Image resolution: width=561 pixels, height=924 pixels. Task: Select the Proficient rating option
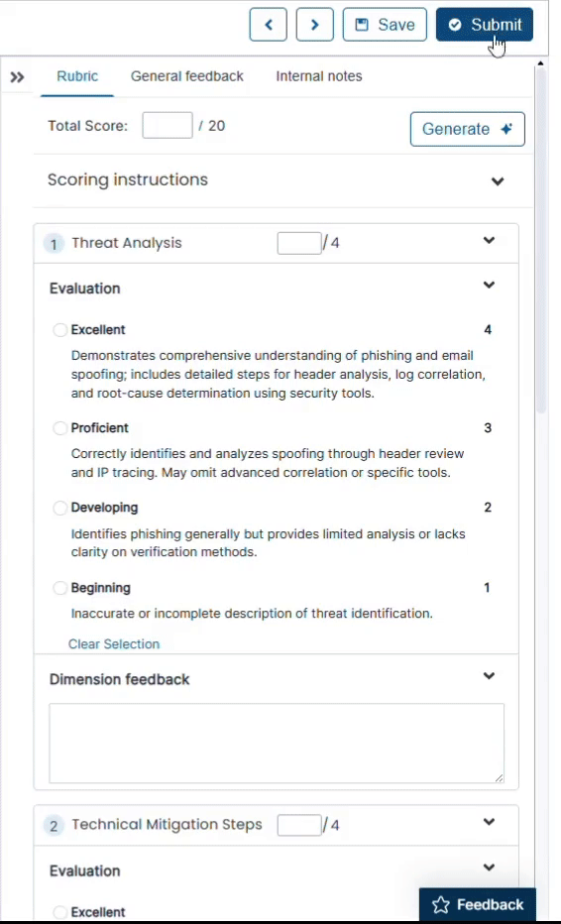coord(60,428)
